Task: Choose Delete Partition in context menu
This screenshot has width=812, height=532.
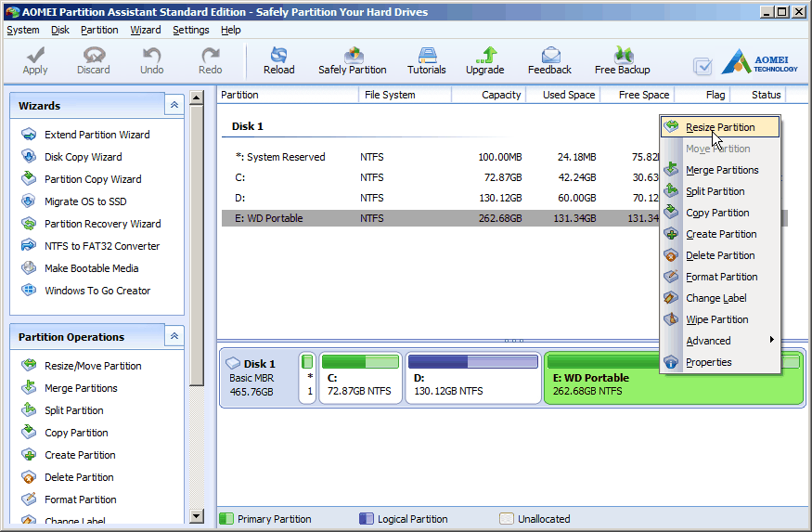Action: tap(720, 255)
